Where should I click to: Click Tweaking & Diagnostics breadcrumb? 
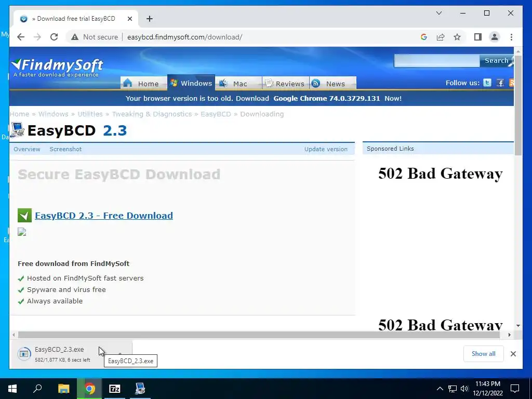coord(152,114)
